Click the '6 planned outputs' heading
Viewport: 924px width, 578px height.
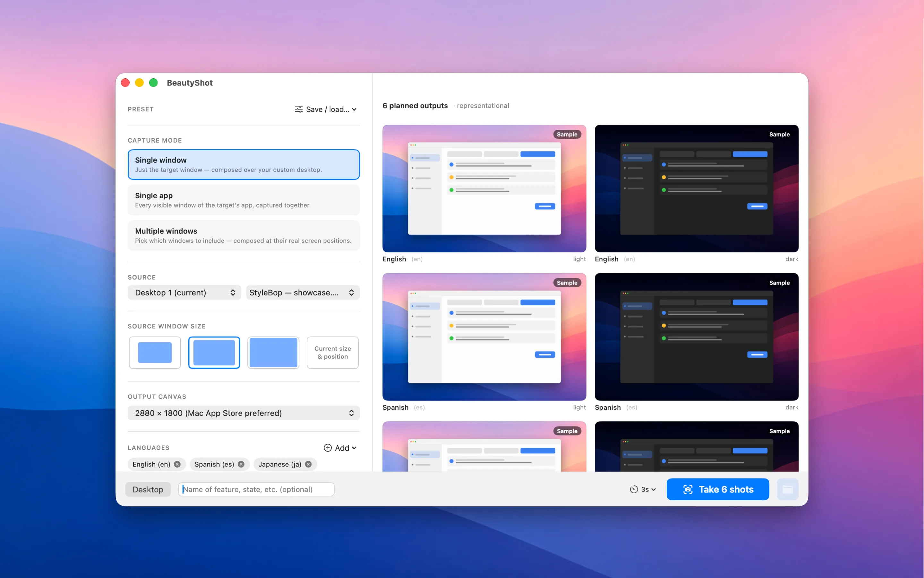click(415, 106)
